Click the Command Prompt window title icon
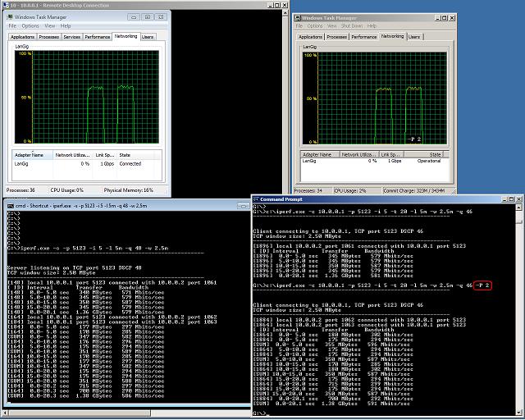The image size is (525, 420). click(x=256, y=199)
